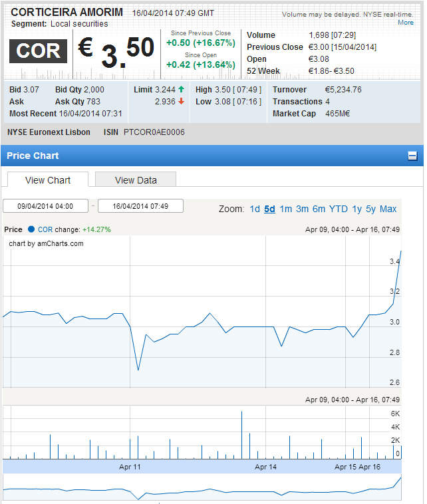Screen dimensions: 427x504
Task: Click the Turnover value €5,234.76
Action: coord(343,89)
